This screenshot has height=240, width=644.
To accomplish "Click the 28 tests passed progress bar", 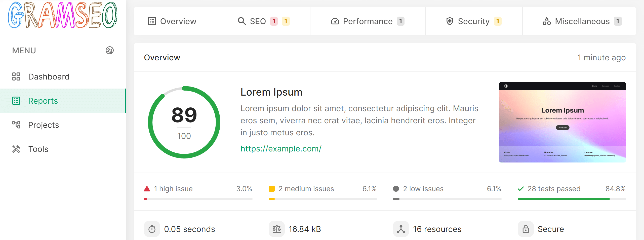I will [572, 199].
